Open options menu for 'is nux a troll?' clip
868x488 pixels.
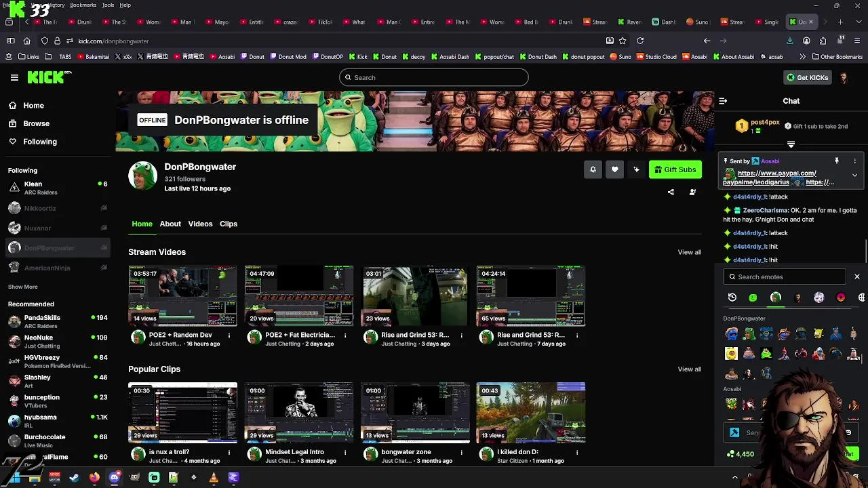tap(229, 452)
